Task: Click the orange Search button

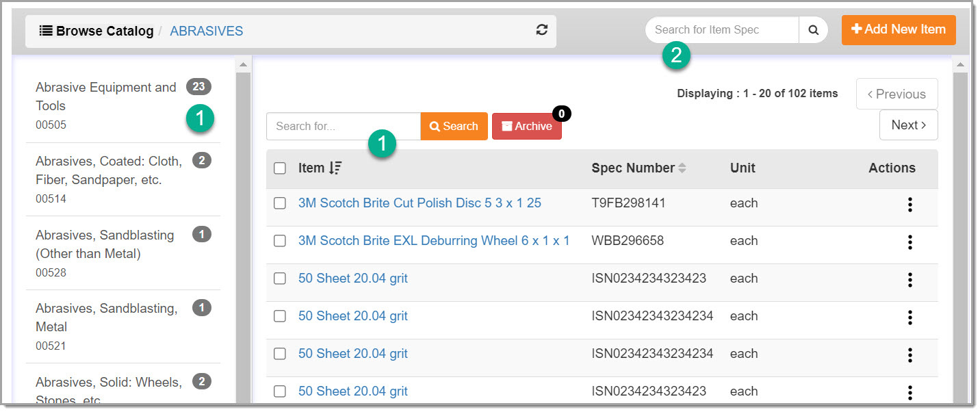Action: point(454,126)
